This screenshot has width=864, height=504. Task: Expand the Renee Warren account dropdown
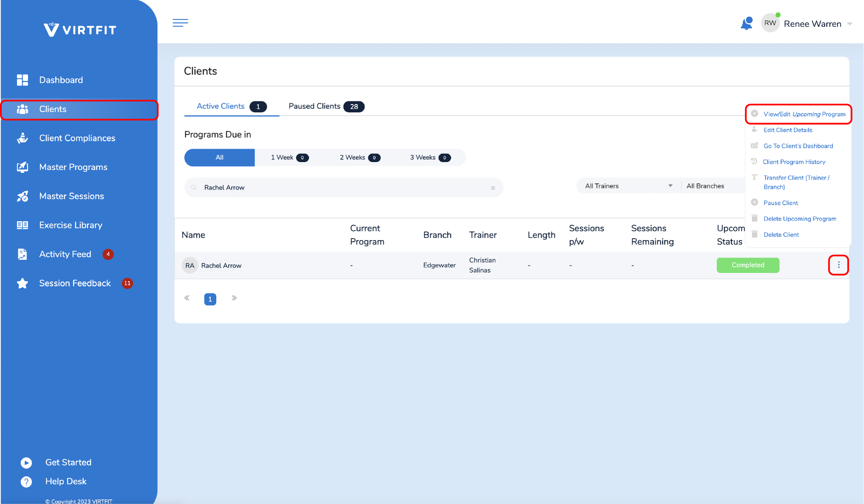coord(850,24)
